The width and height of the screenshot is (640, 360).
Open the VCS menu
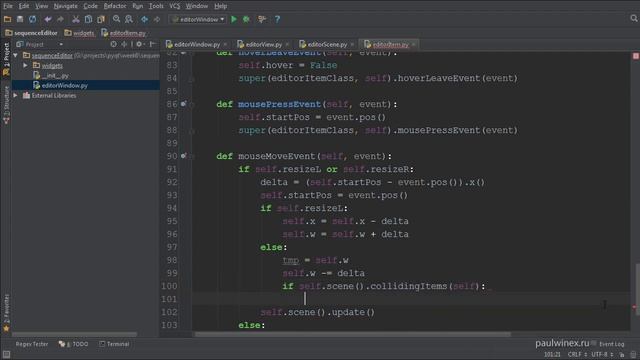175,6
